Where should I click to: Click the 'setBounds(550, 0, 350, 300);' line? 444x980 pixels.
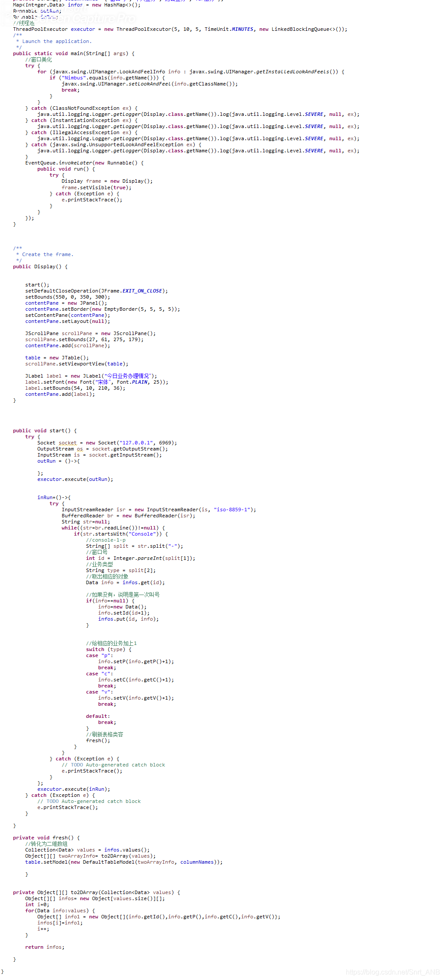click(67, 297)
